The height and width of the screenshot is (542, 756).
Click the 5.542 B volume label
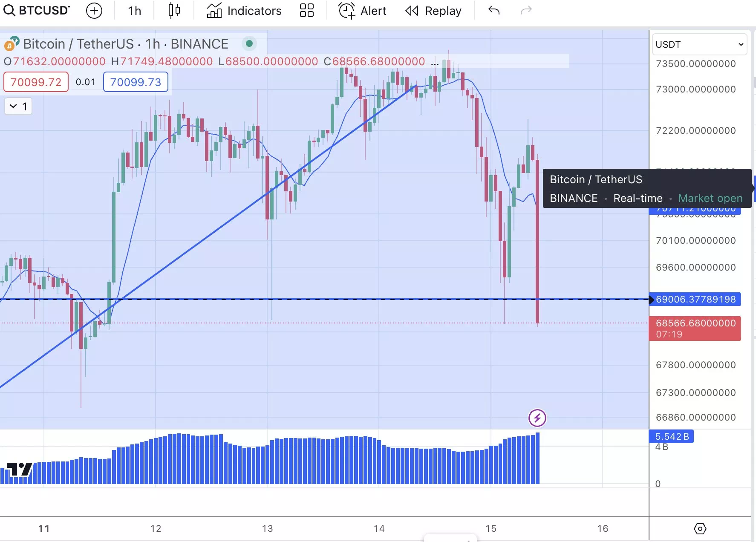(672, 436)
